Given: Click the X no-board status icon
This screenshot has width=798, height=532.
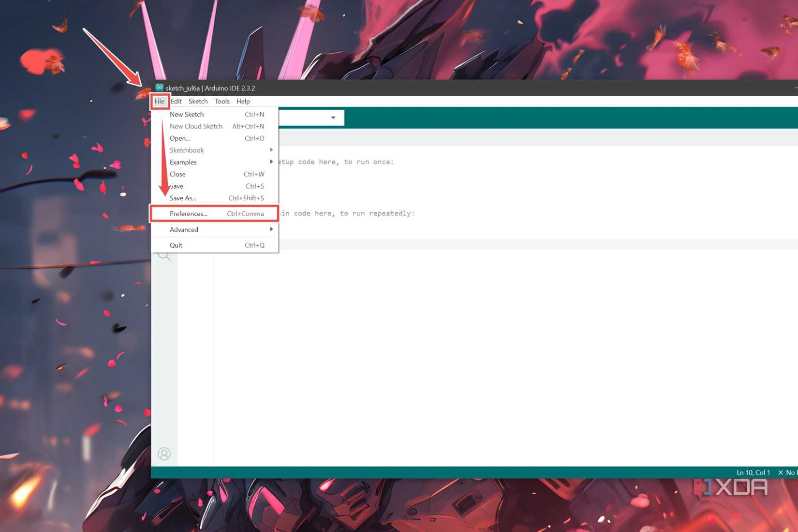Looking at the screenshot, I should (x=780, y=473).
